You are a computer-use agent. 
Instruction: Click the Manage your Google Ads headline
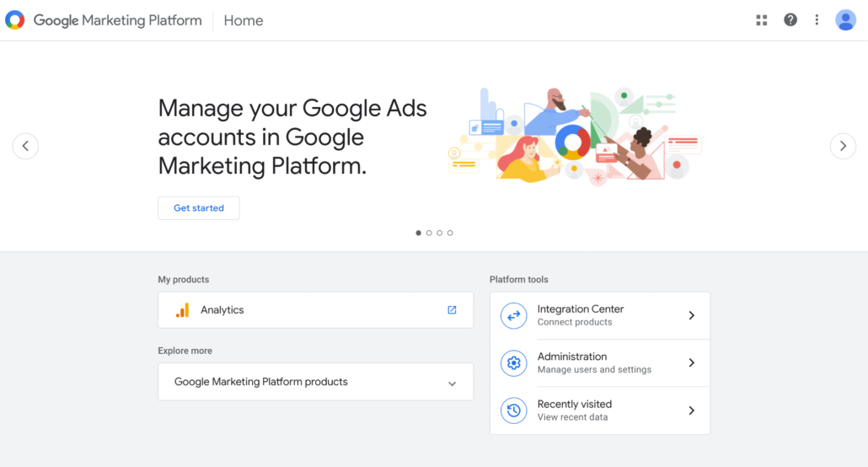(x=292, y=137)
